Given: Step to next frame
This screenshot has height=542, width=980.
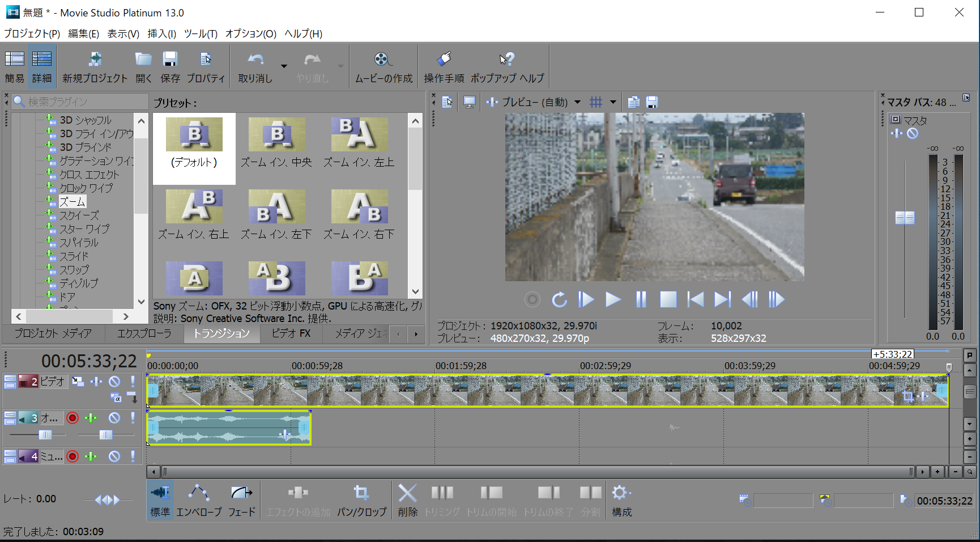Looking at the screenshot, I should click(x=777, y=299).
